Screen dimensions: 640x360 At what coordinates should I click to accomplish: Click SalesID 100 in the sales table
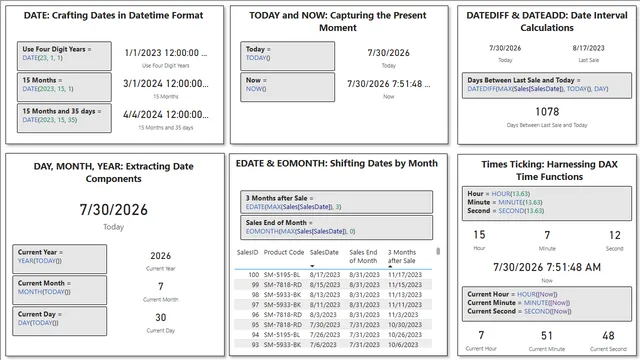(x=253, y=275)
